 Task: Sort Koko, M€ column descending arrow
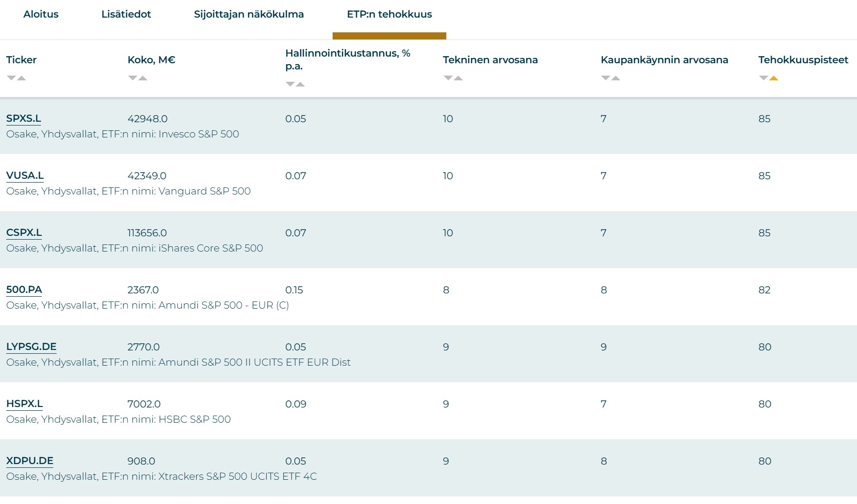(x=133, y=78)
